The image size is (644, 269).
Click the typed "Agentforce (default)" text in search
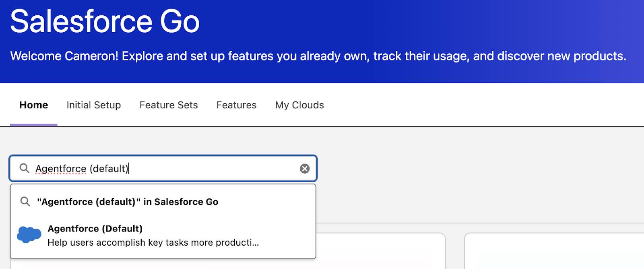tap(82, 168)
